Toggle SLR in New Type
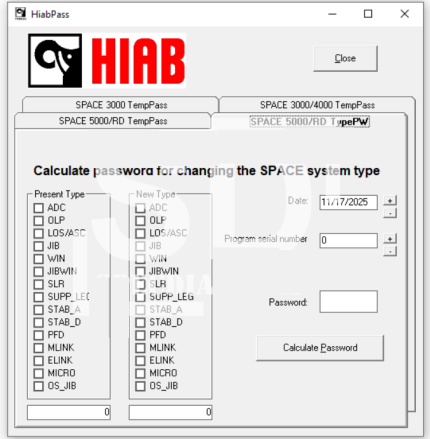Screen dimensions: 430x439 [140, 284]
